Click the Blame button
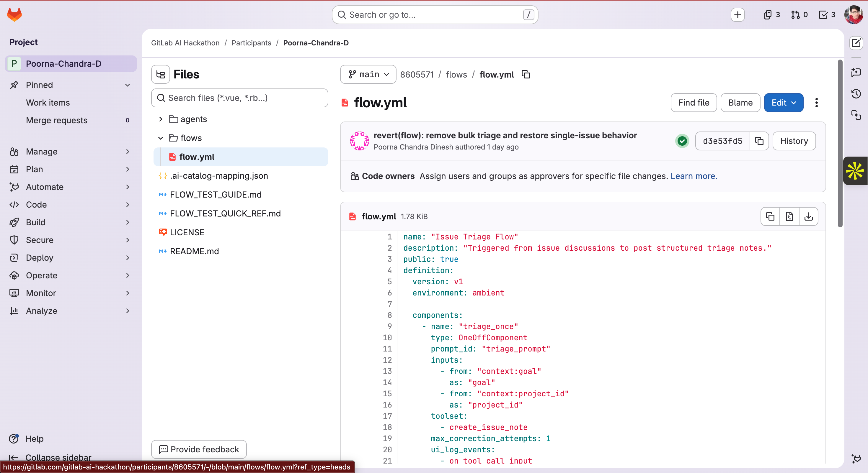The width and height of the screenshot is (868, 473). [x=740, y=103]
